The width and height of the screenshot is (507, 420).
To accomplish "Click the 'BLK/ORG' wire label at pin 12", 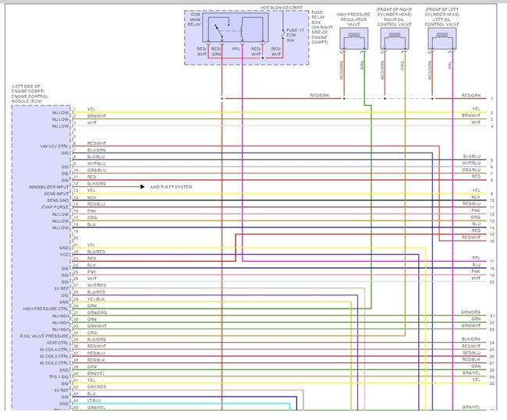I will [97, 184].
